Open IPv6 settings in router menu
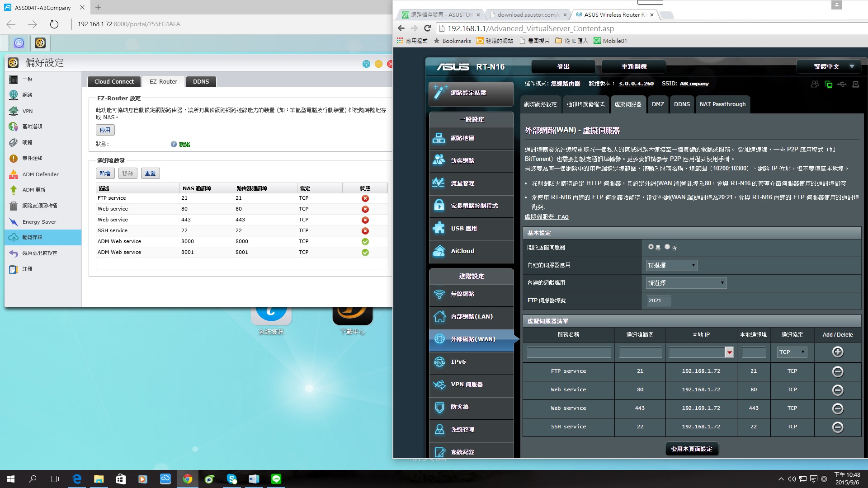This screenshot has width=868, height=488. tap(471, 362)
